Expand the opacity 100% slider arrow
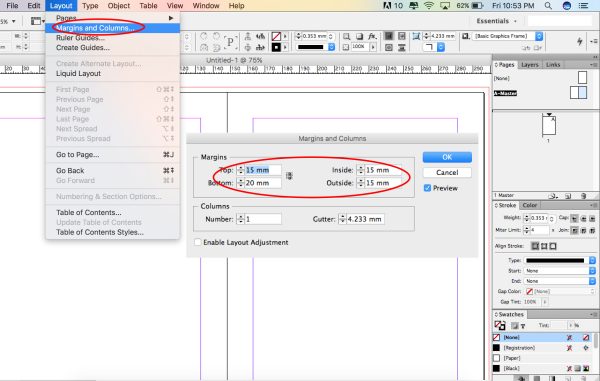The width and height of the screenshot is (600, 381). [373, 47]
